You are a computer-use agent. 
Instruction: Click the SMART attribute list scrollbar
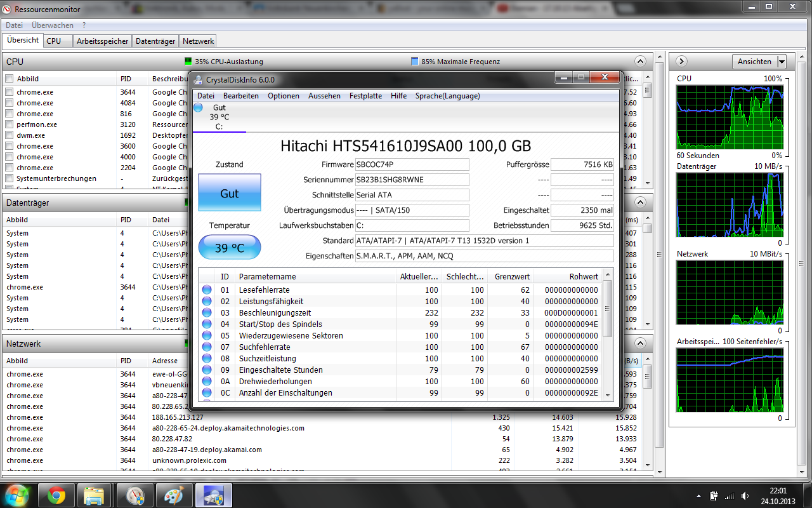pyautogui.click(x=608, y=335)
